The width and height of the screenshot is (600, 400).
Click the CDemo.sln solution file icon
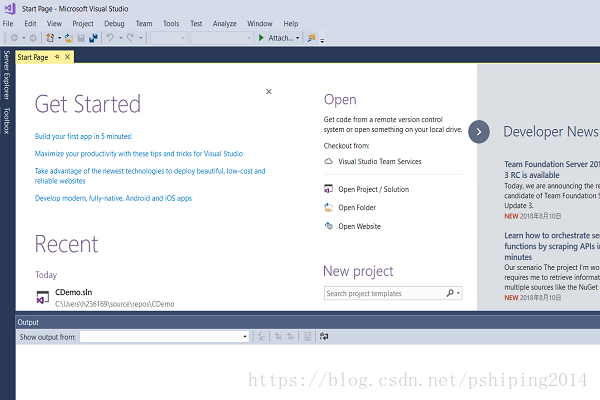(x=42, y=297)
